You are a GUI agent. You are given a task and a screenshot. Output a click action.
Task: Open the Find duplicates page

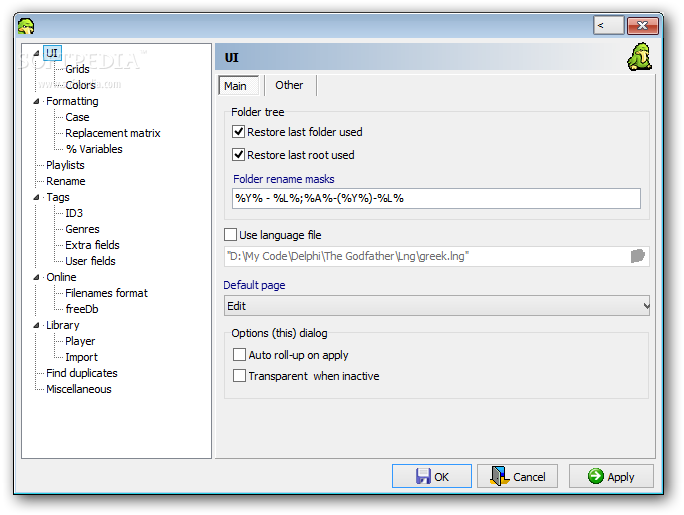tap(82, 373)
